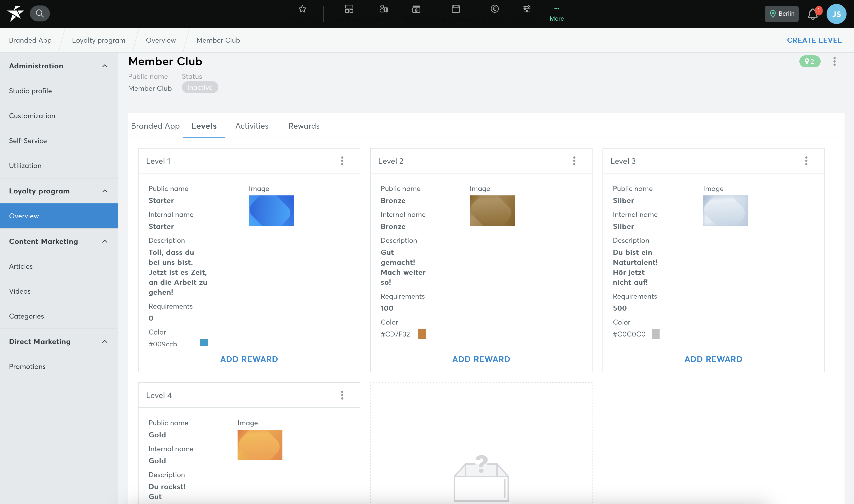Click the #C0C0C0 color code text
This screenshot has height=504, width=854.
[629, 334]
